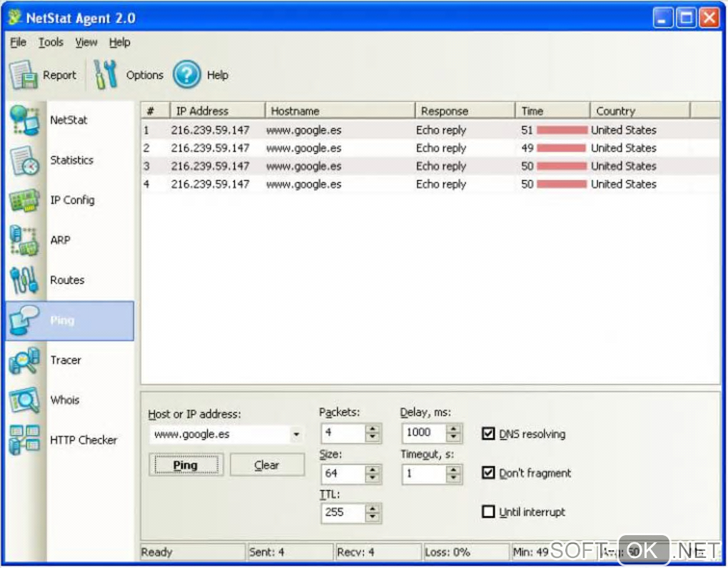
Task: Open the File menu
Action: (x=18, y=42)
